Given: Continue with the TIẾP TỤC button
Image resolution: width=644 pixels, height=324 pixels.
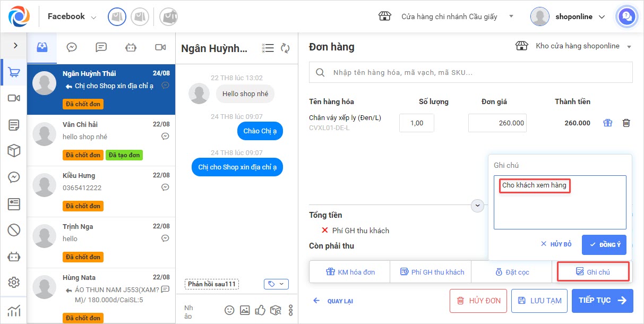Looking at the screenshot, I should tap(603, 301).
